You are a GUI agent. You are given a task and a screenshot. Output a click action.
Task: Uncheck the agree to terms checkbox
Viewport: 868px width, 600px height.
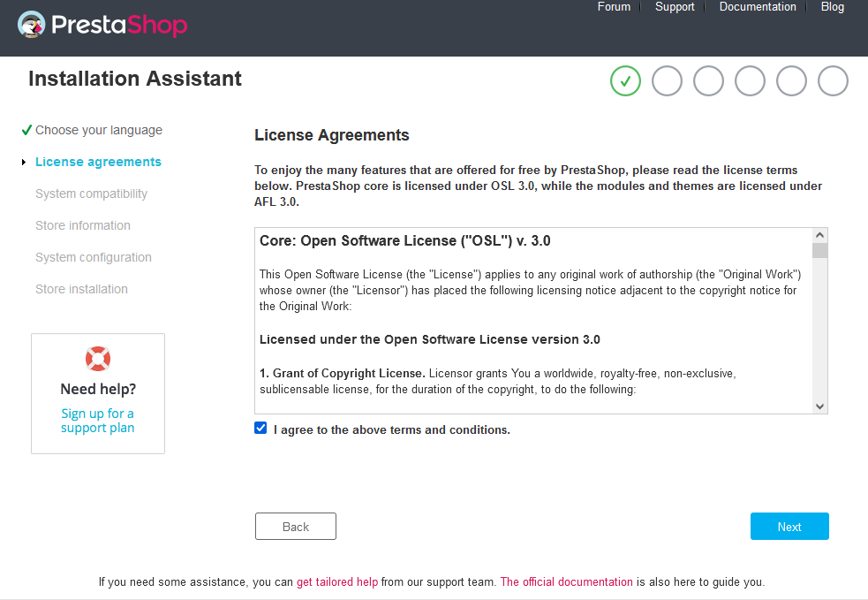coord(260,428)
